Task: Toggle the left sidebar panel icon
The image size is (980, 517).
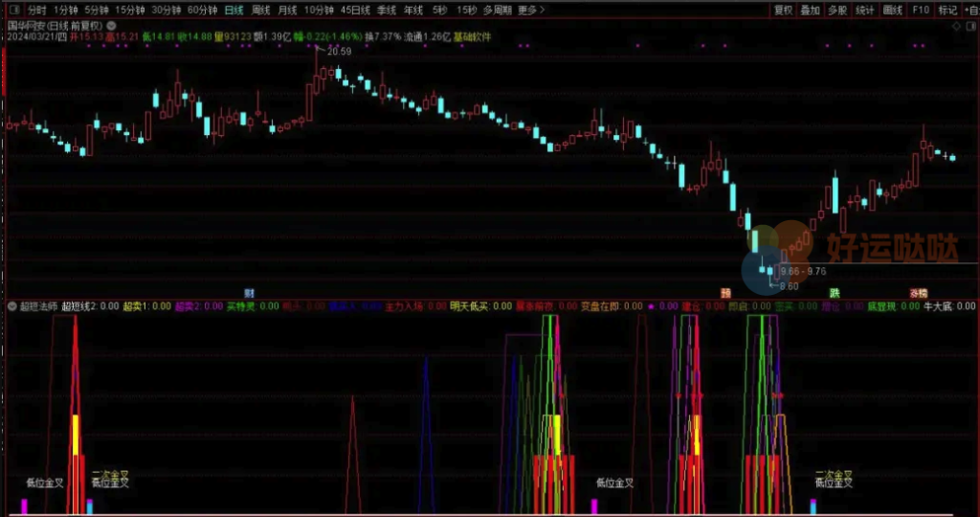Action: 15,10
